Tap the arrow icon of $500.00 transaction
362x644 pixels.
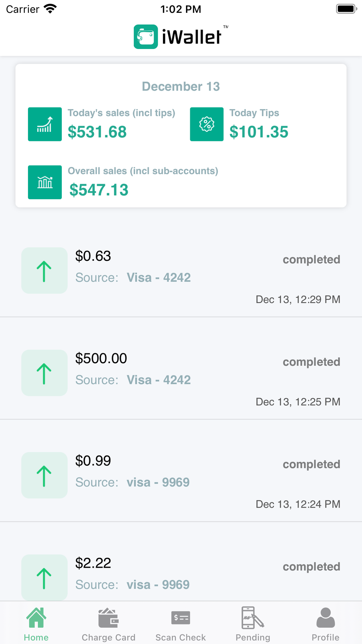tap(44, 373)
